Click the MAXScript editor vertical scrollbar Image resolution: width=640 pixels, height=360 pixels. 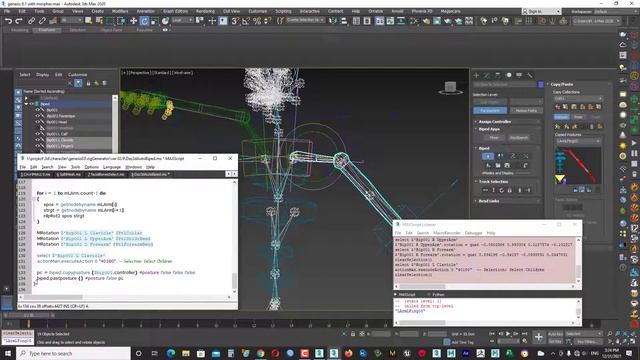tap(234, 237)
